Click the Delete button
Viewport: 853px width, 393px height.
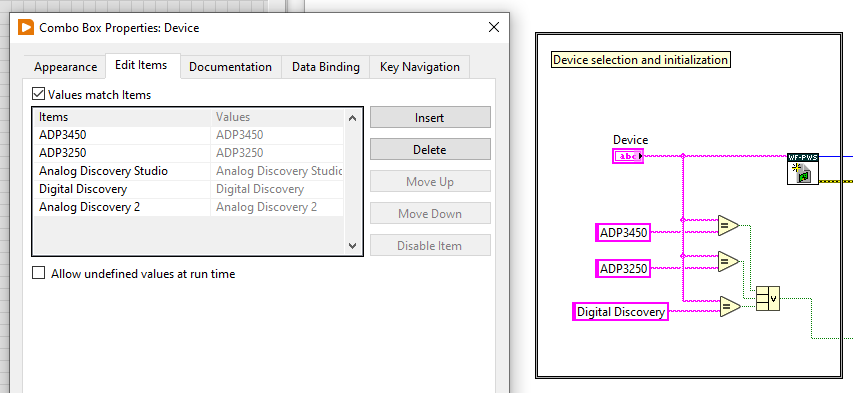pyautogui.click(x=430, y=150)
